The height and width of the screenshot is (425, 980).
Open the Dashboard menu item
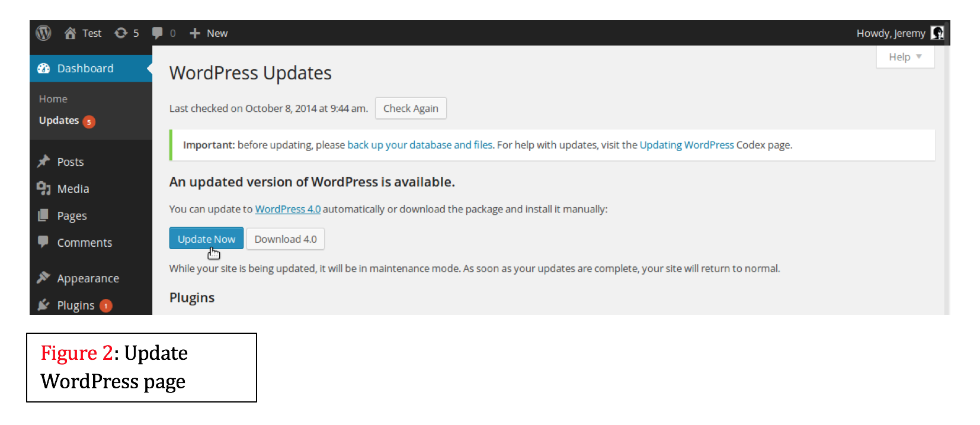pos(91,68)
